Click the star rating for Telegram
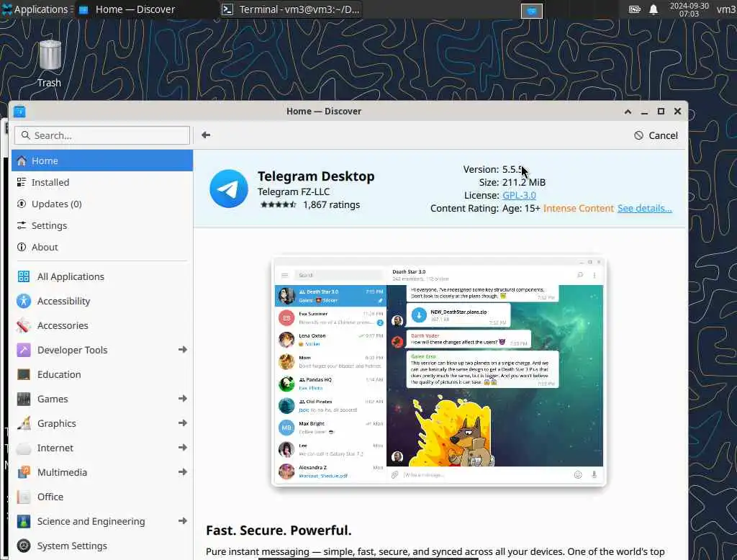This screenshot has width=737, height=560. pyautogui.click(x=279, y=204)
